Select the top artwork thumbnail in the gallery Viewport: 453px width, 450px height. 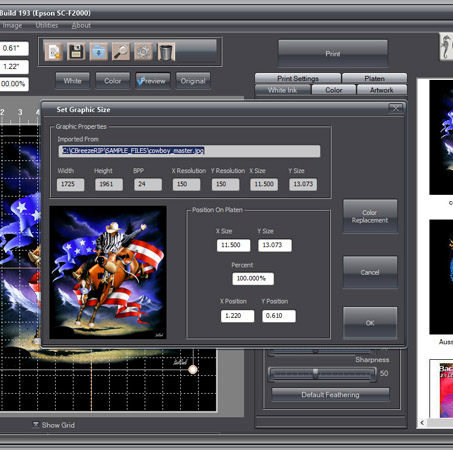tap(441, 137)
